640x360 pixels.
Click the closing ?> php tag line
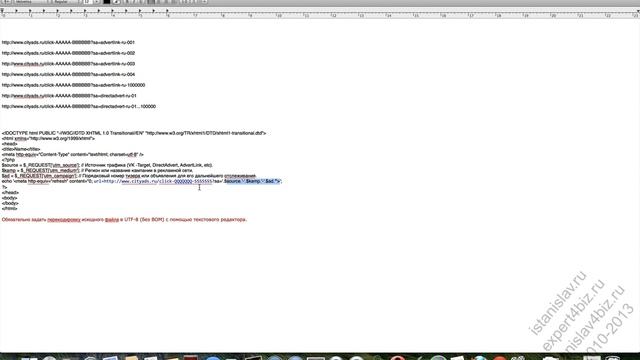pos(4,187)
